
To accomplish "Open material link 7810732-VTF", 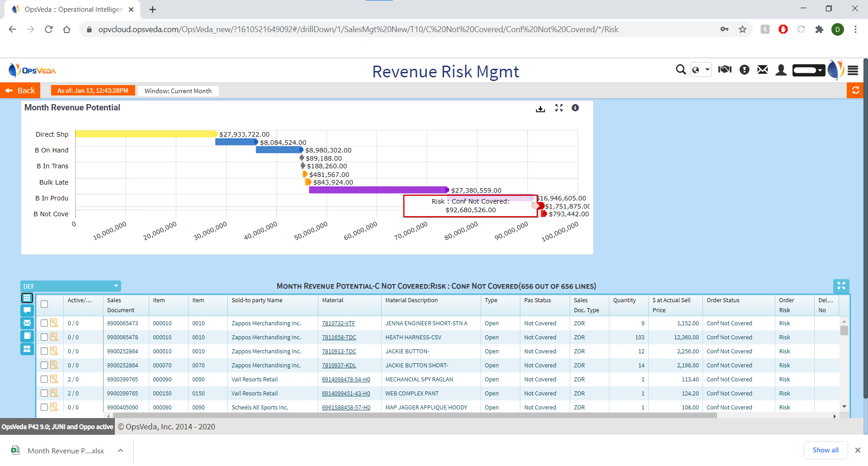I will coord(338,323).
